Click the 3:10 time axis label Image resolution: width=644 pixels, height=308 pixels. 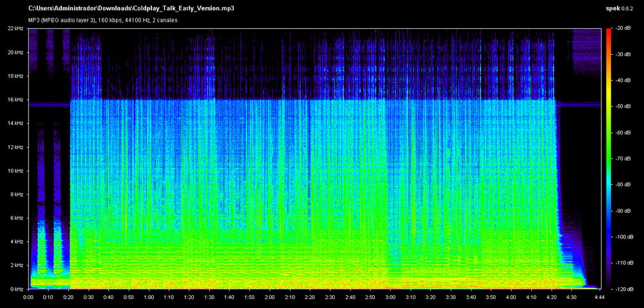pos(411,296)
